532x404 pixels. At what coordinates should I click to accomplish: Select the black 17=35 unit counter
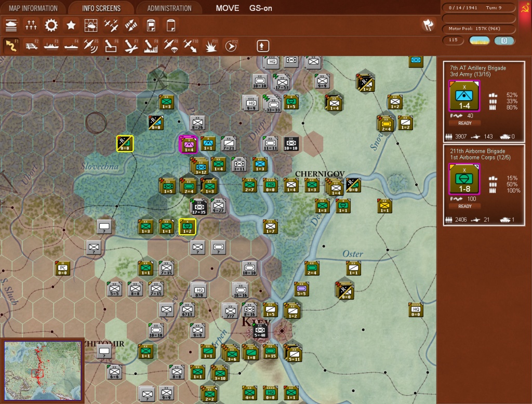coord(199,207)
